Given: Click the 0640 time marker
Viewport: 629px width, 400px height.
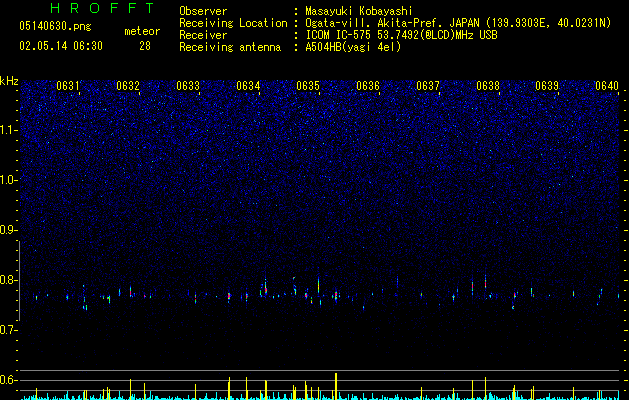Looking at the screenshot, I should (x=607, y=86).
